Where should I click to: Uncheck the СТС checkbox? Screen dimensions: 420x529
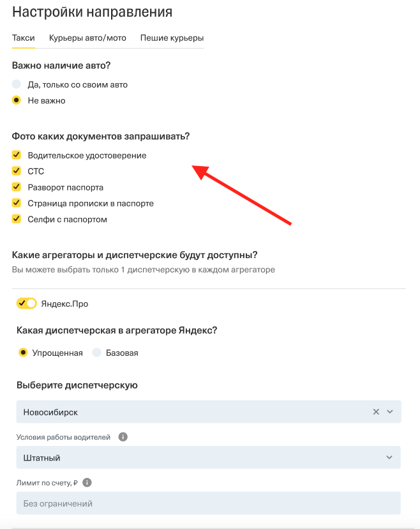tap(17, 171)
